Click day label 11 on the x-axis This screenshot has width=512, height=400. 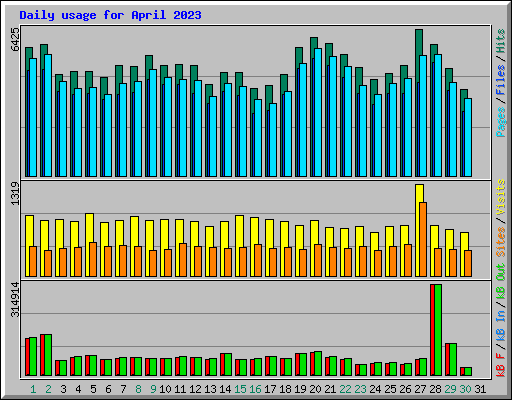pos(180,389)
